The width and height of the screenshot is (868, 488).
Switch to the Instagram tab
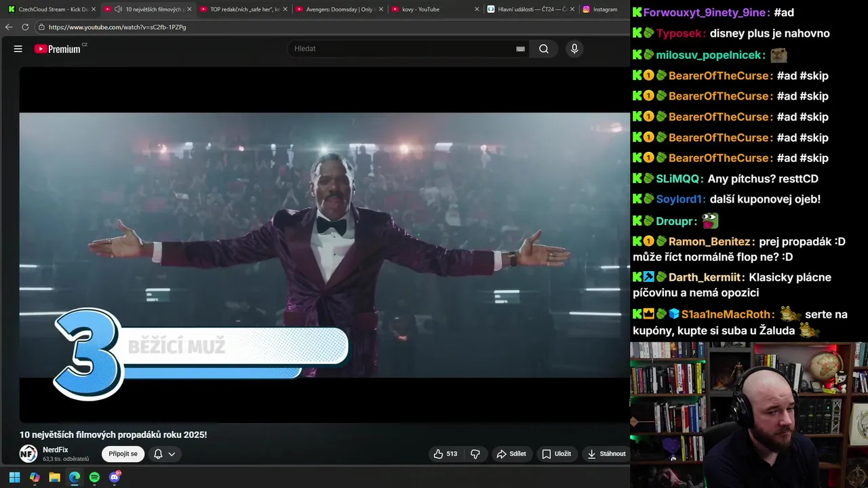click(x=604, y=9)
